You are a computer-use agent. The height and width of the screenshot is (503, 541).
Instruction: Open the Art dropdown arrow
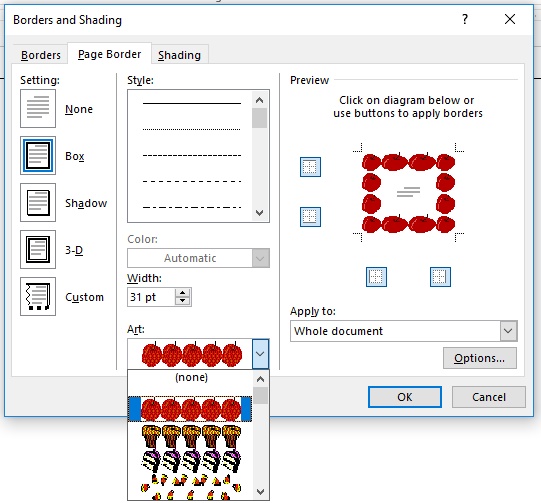point(260,354)
